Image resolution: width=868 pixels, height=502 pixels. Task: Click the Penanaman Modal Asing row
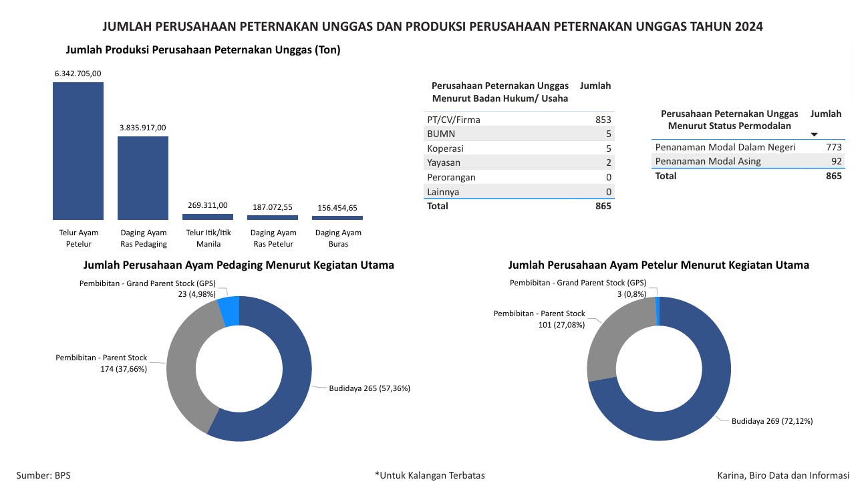748,161
